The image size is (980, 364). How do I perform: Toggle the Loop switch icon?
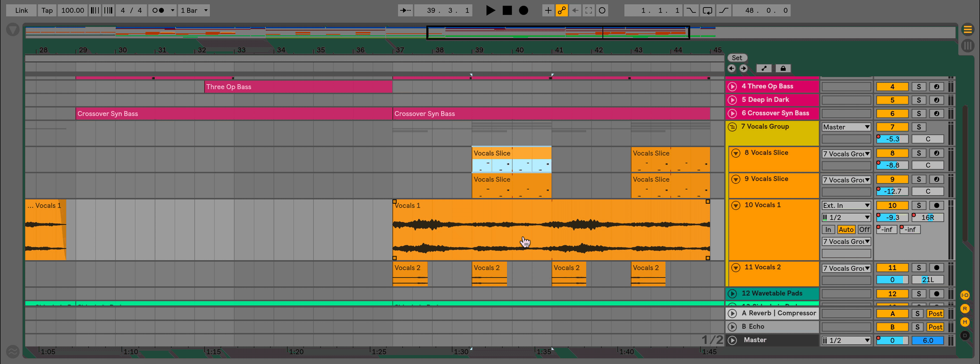(707, 10)
